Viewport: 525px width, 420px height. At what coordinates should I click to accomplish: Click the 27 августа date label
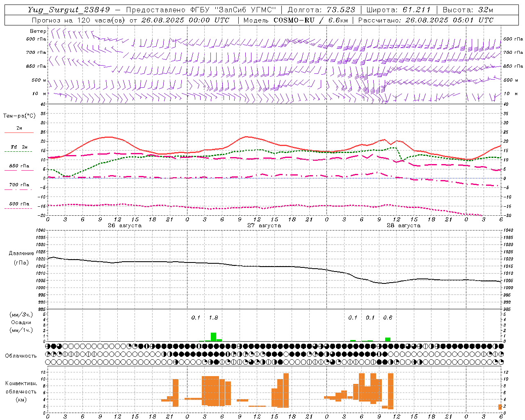(x=264, y=226)
